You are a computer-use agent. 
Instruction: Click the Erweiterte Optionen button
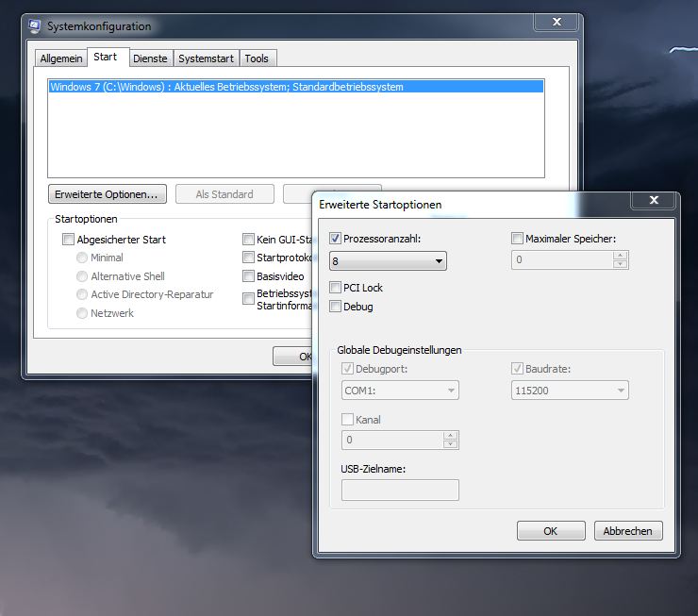pos(107,194)
